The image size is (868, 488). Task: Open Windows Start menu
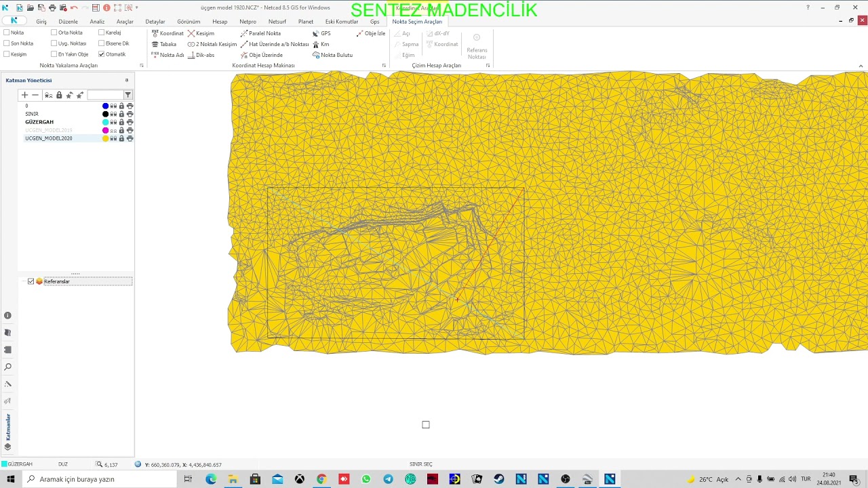11,479
